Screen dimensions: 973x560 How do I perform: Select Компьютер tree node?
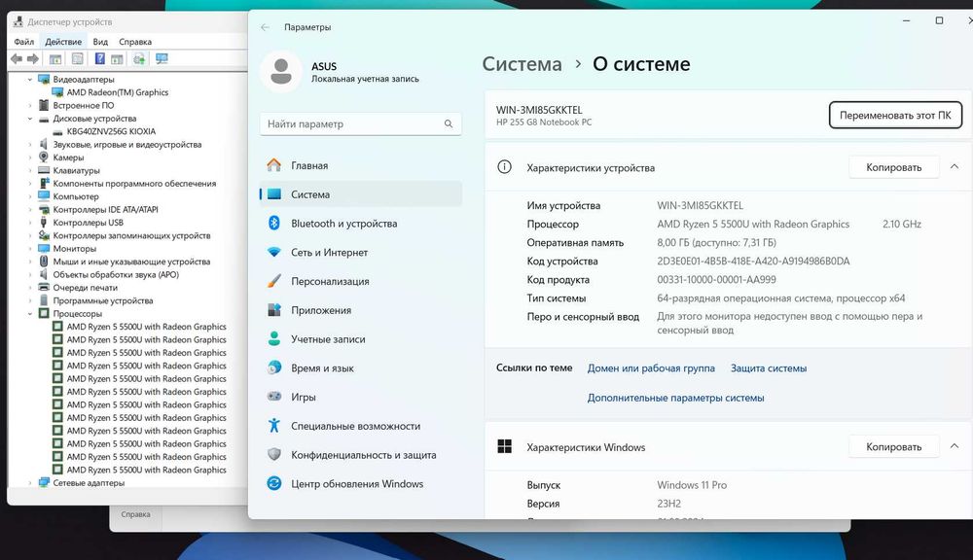pos(76,196)
